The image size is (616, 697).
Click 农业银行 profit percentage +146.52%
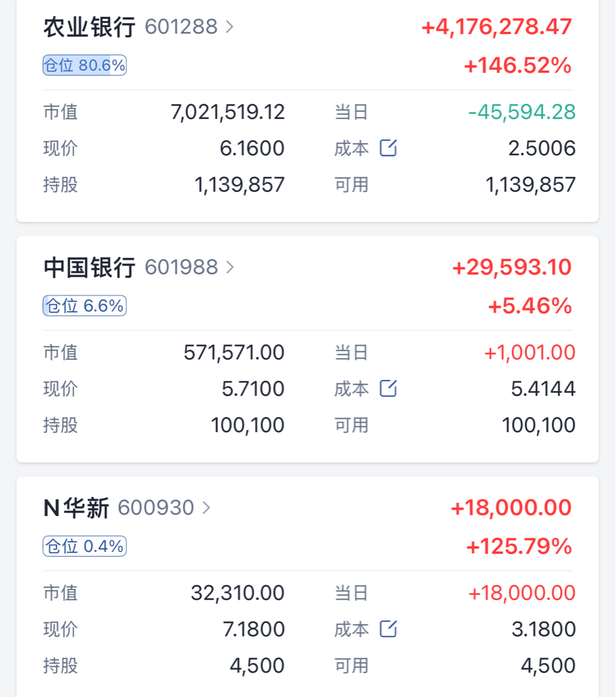point(518,65)
